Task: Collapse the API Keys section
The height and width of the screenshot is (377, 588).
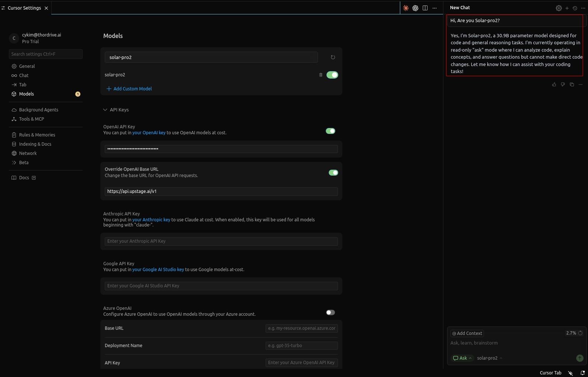Action: [x=116, y=110]
